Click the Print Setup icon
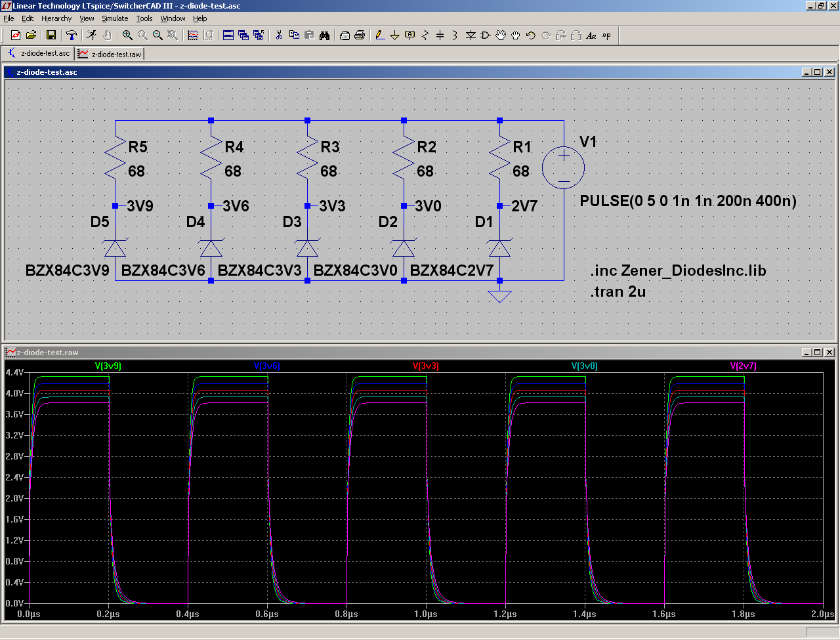Viewport: 840px width, 640px height. (345, 35)
